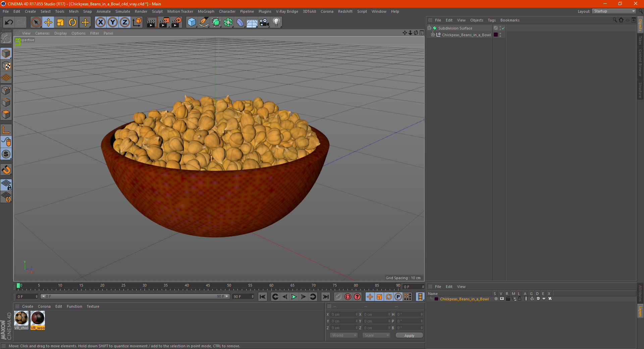
Task: Open viewport Cameras menu
Action: pyautogui.click(x=42, y=33)
